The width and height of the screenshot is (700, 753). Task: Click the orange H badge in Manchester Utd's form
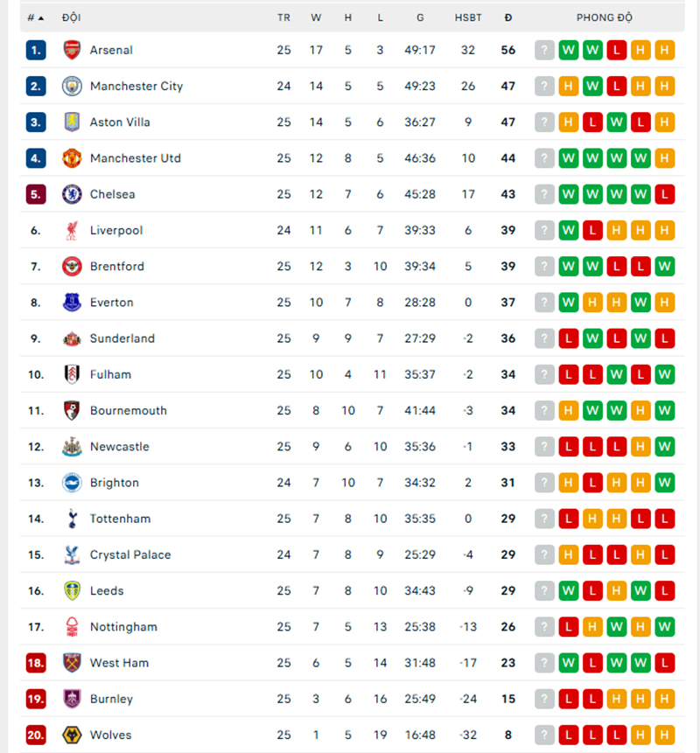click(665, 158)
